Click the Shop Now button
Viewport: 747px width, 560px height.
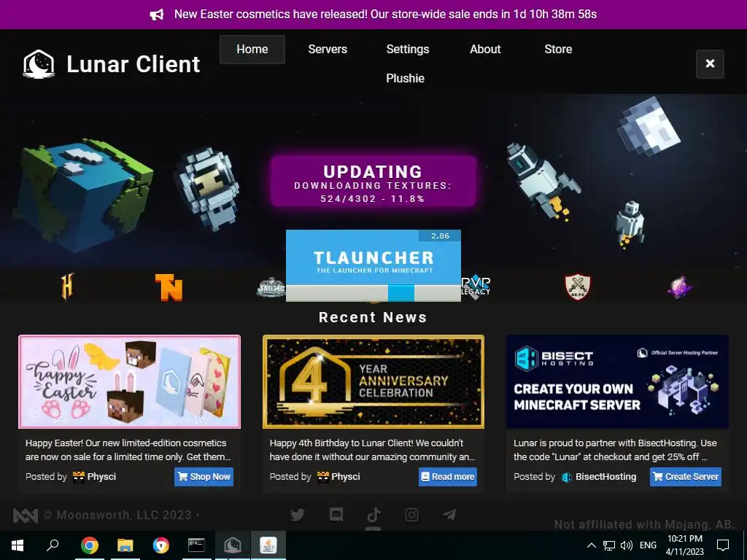click(204, 477)
